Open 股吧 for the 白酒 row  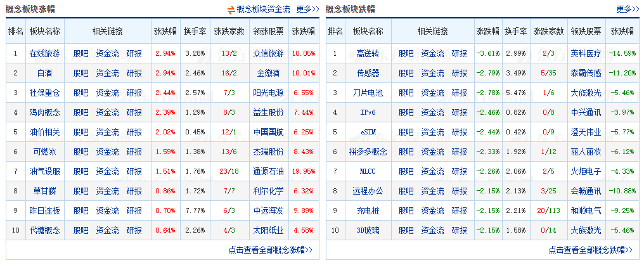pos(80,74)
